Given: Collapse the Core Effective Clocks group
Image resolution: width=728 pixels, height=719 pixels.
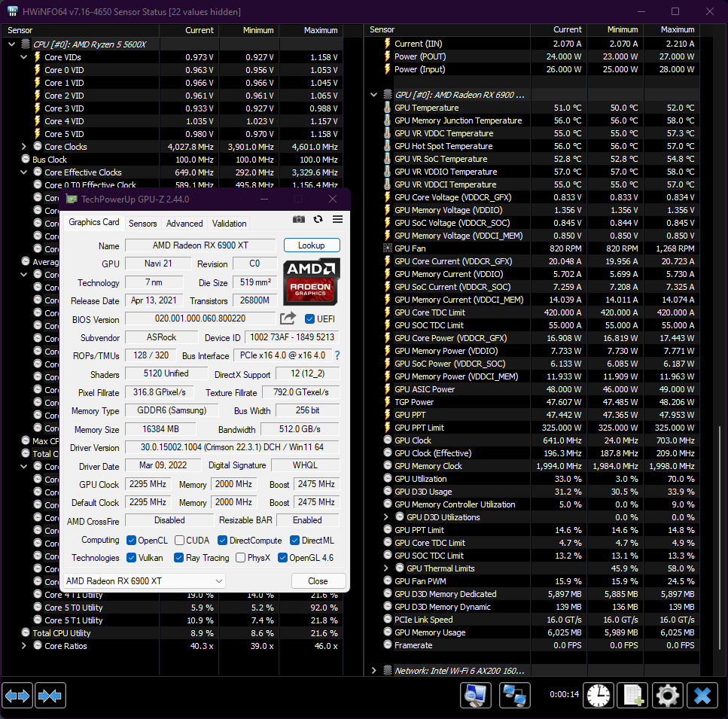Looking at the screenshot, I should (x=23, y=172).
